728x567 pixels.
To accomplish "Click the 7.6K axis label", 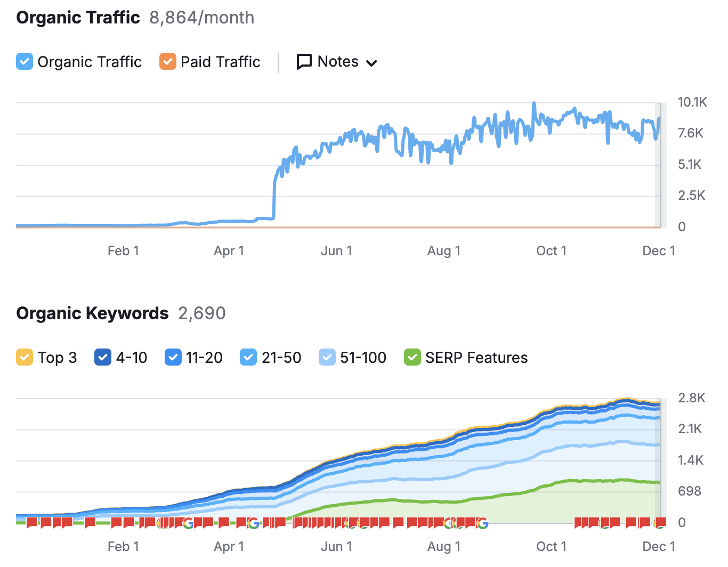I will 691,133.
